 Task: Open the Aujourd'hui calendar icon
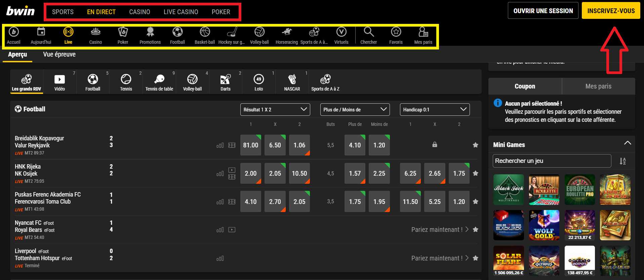coord(41,35)
